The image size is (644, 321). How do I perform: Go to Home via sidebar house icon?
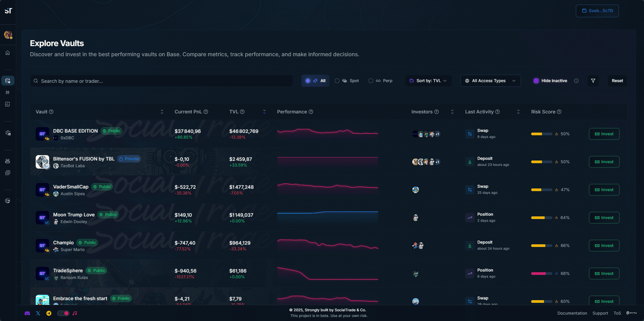[8, 53]
